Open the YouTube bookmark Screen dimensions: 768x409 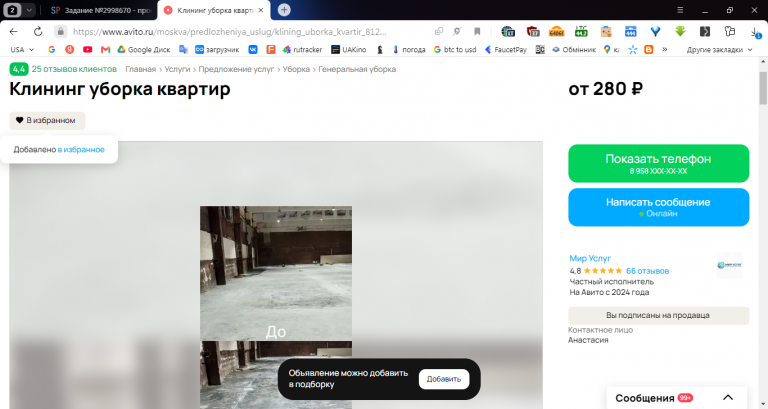tap(88, 49)
